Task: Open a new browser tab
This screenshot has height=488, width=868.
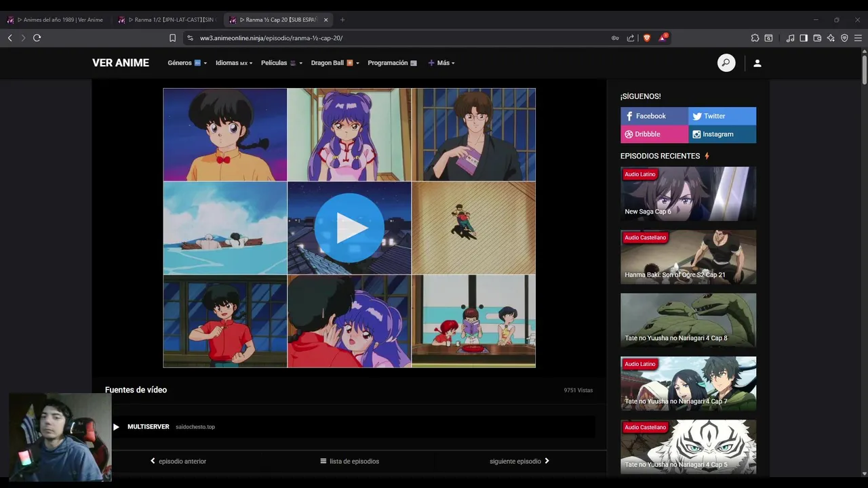Action: click(342, 20)
